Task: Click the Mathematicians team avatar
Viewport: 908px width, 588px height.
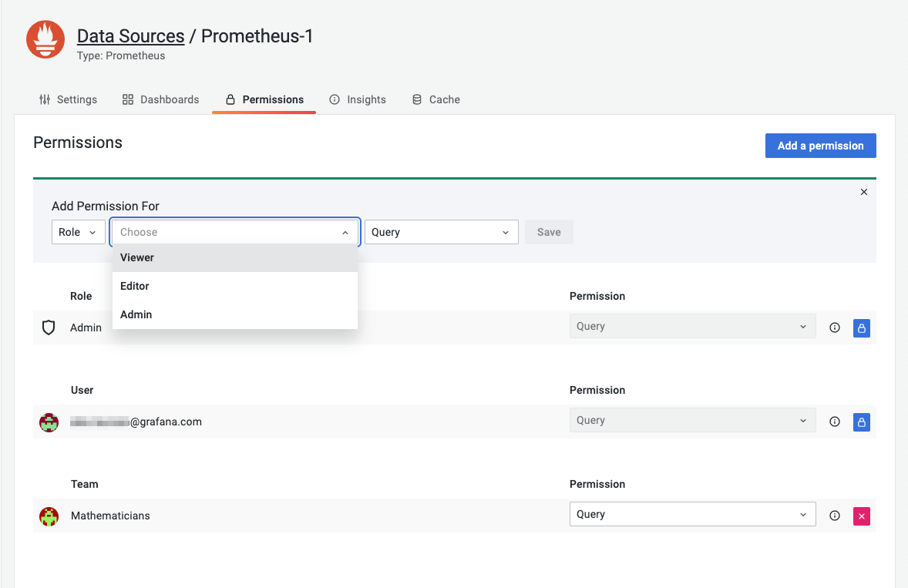Action: (49, 516)
